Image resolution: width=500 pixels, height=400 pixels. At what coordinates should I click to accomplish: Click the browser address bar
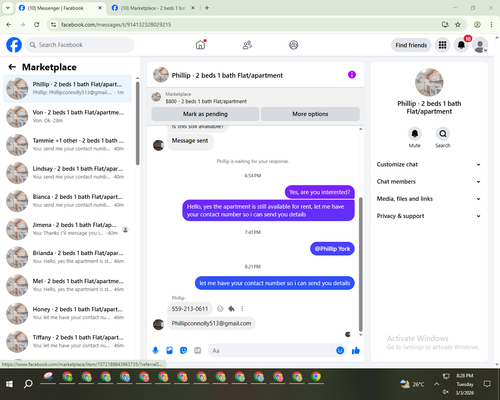pyautogui.click(x=246, y=25)
